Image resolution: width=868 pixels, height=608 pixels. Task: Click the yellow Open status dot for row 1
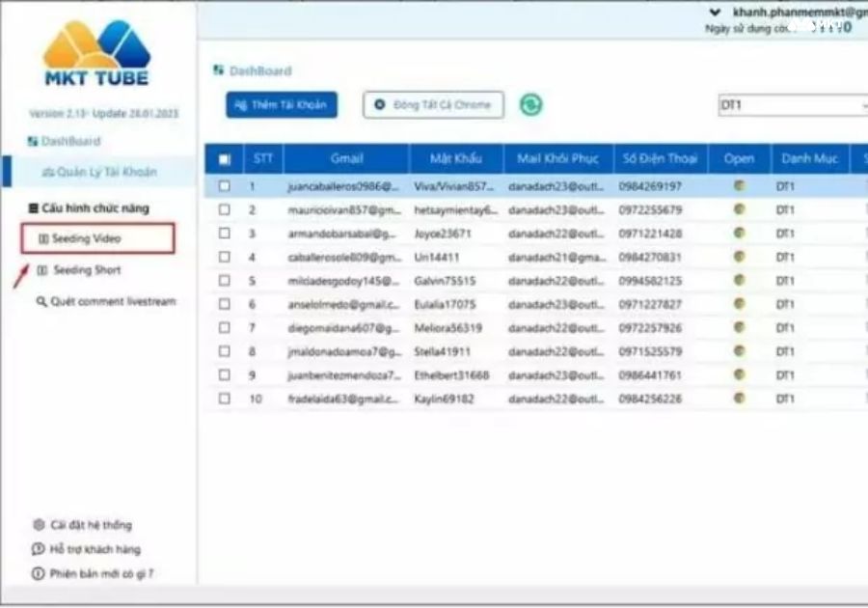(x=739, y=186)
